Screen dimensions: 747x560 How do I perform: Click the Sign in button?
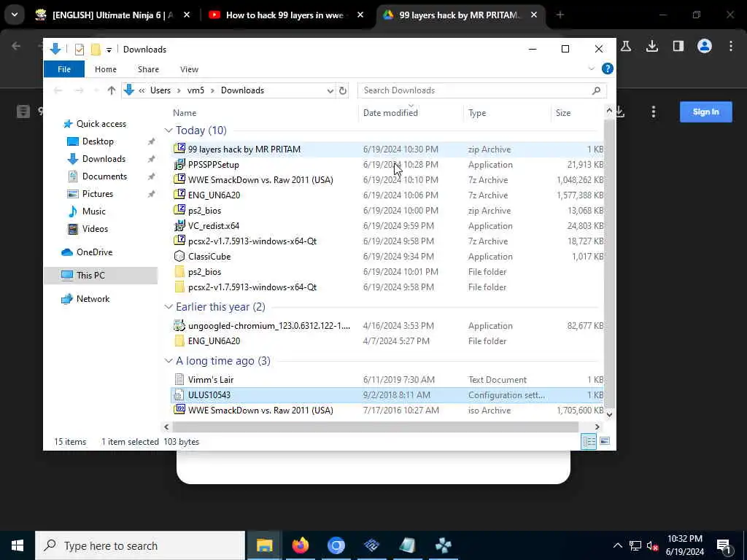click(705, 112)
